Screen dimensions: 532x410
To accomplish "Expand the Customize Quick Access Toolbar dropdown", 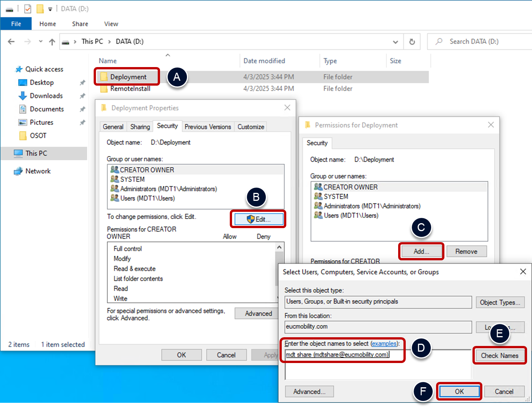I will point(50,9).
